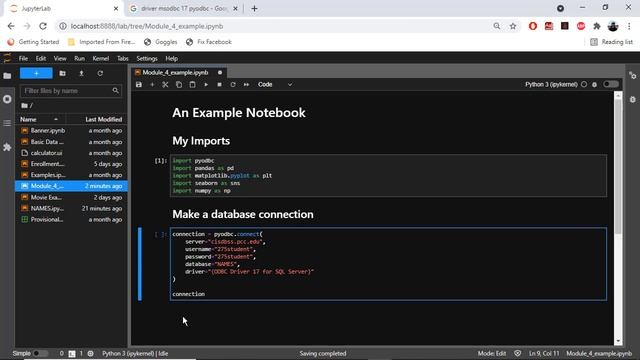Open the Settings menu
Image resolution: width=640 pixels, height=360 pixels.
(x=147, y=59)
